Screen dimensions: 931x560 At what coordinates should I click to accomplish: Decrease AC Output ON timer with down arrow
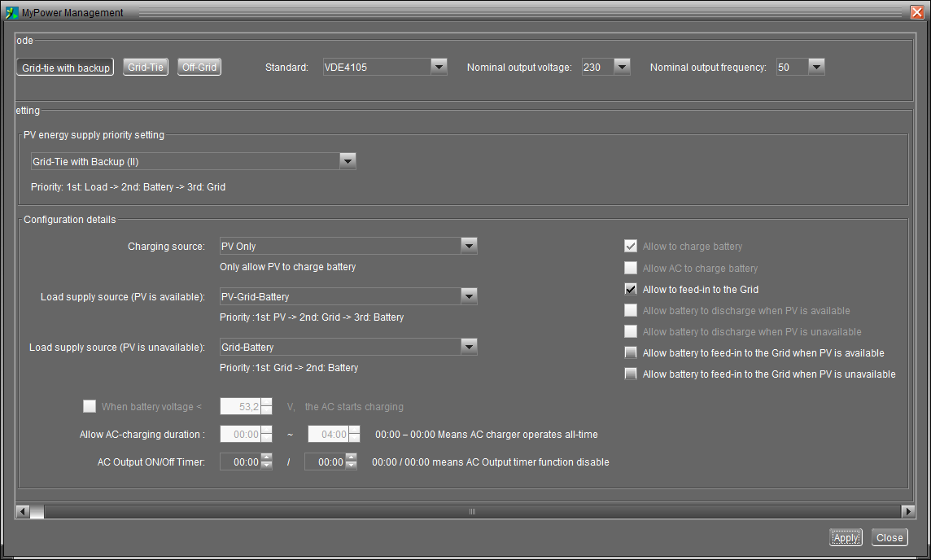pos(267,466)
